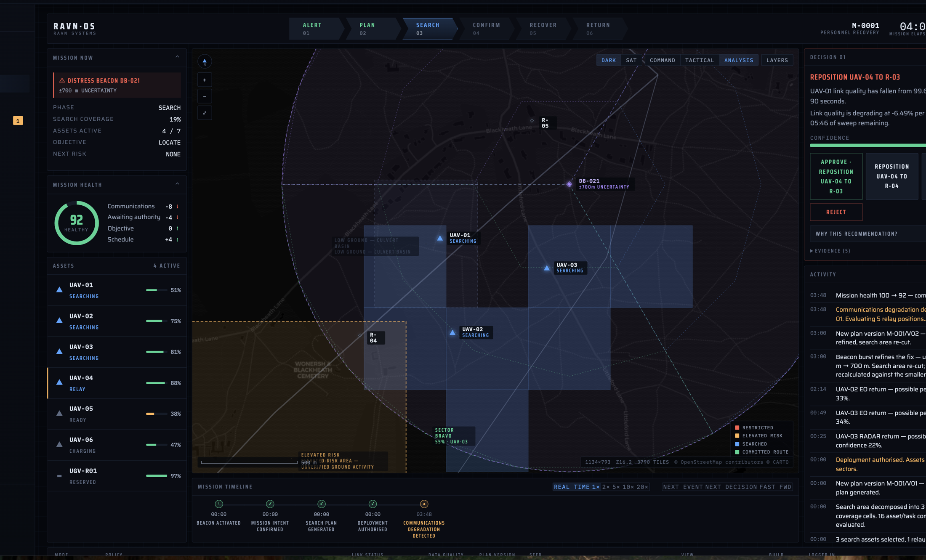The height and width of the screenshot is (560, 926).
Task: Set playback speed to REAL TIME 1×
Action: (577, 487)
